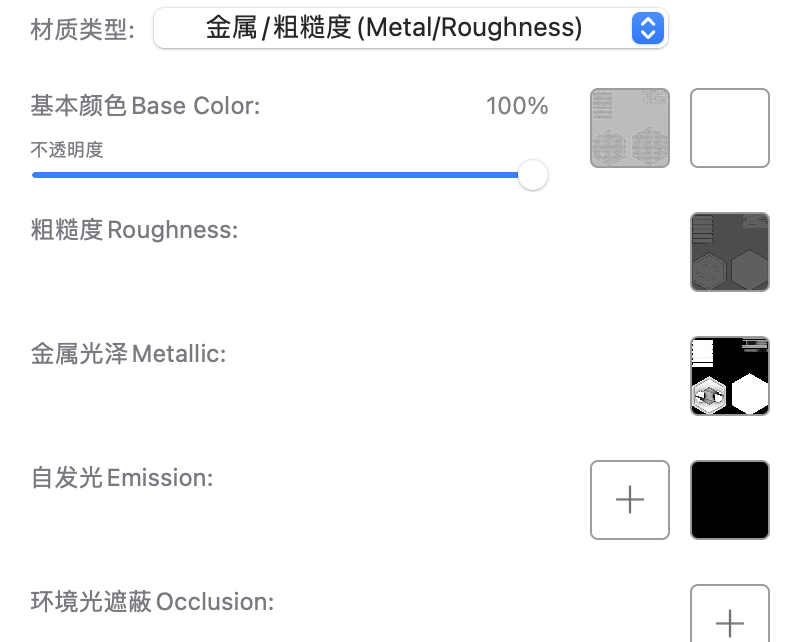Viewport: 790px width, 642px height.
Task: Click the 自发光 Emission label
Action: pyautogui.click(x=122, y=478)
